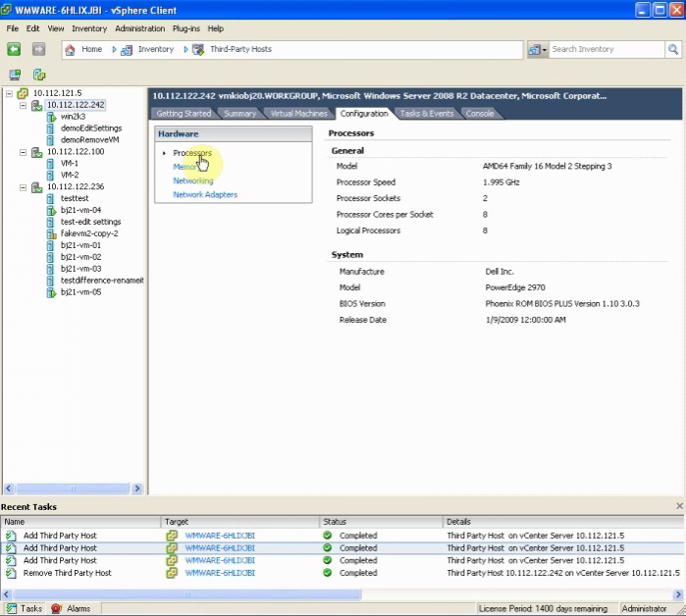Open the Help menu
Screen dimensions: 686x616
[215, 28]
